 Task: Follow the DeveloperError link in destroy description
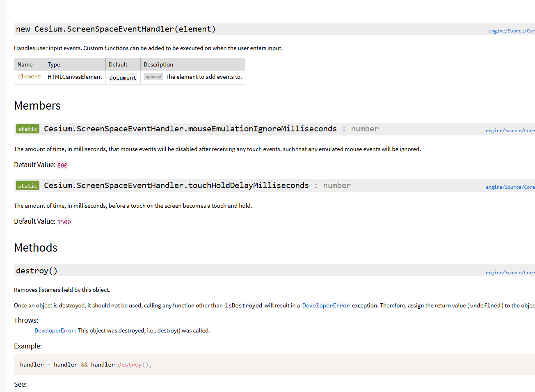(x=326, y=305)
